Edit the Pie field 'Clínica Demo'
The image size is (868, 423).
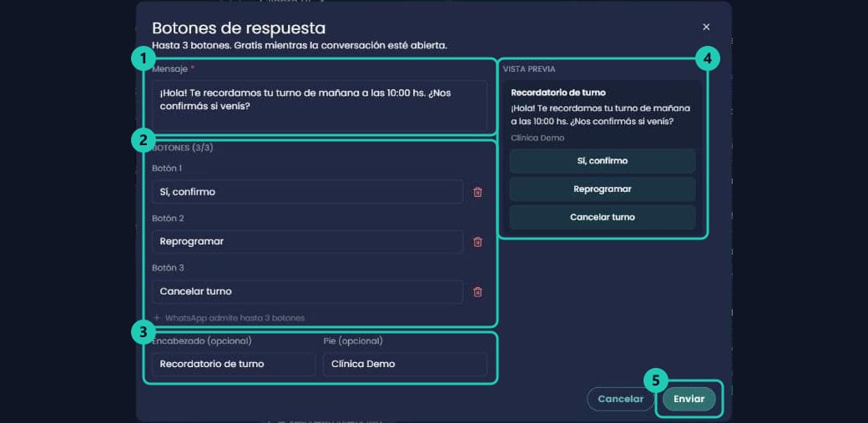coord(406,365)
